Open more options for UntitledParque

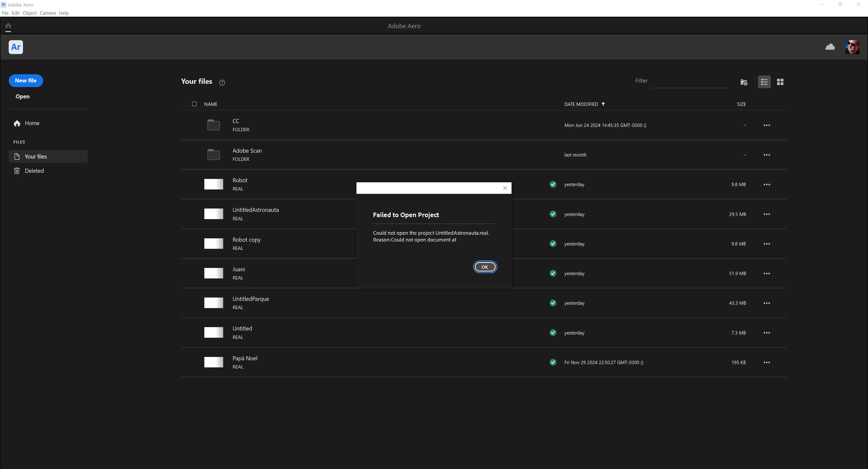pos(767,303)
